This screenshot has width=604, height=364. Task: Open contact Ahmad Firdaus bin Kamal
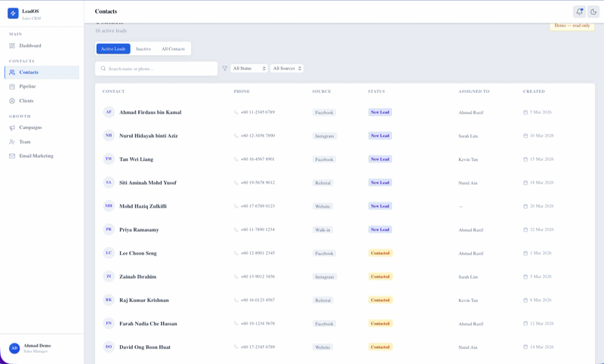[150, 113]
